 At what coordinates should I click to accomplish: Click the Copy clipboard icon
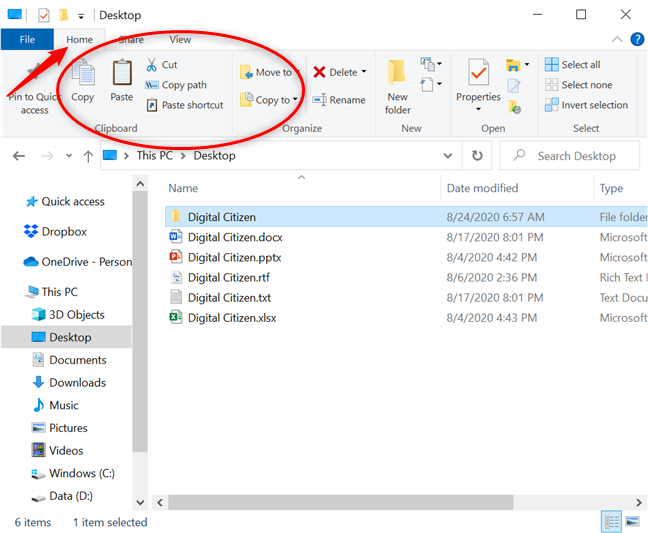[83, 81]
